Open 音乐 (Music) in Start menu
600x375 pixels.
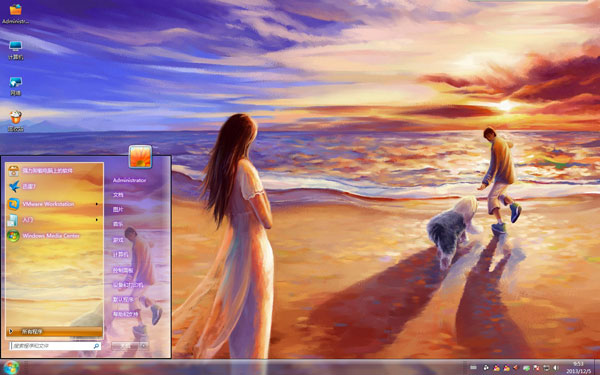coord(118,225)
